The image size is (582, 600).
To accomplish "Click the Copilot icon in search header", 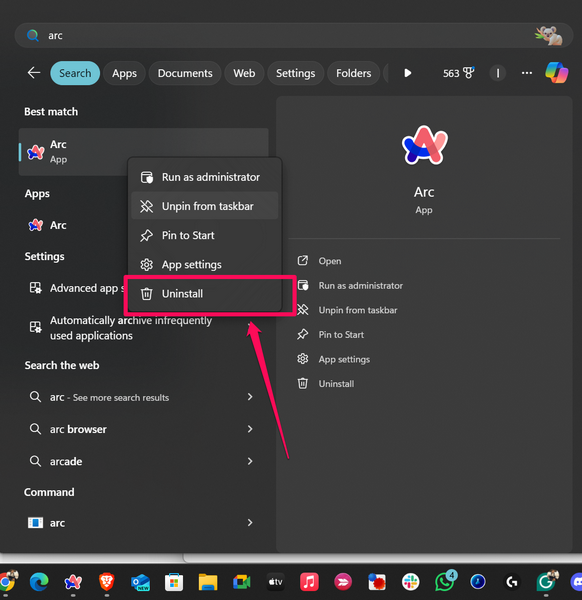I will tap(556, 73).
